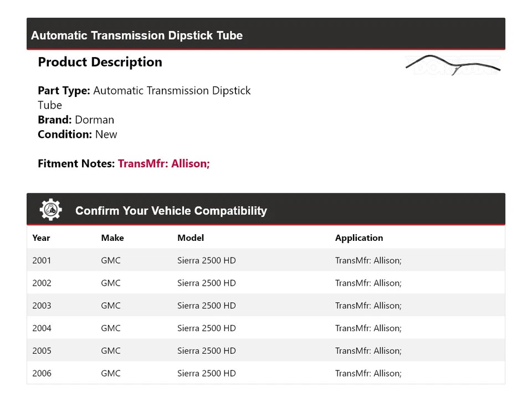Screen dimensions: 532x402
Task: Select the Model column header
Action: pos(191,238)
